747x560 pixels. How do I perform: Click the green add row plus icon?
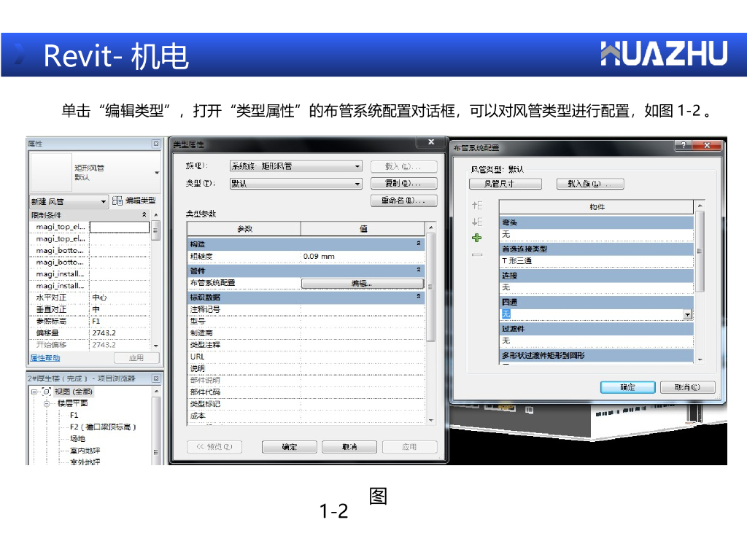point(477,238)
